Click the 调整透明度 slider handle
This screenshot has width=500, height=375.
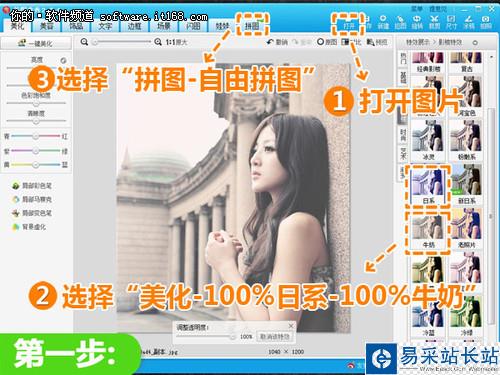click(232, 337)
